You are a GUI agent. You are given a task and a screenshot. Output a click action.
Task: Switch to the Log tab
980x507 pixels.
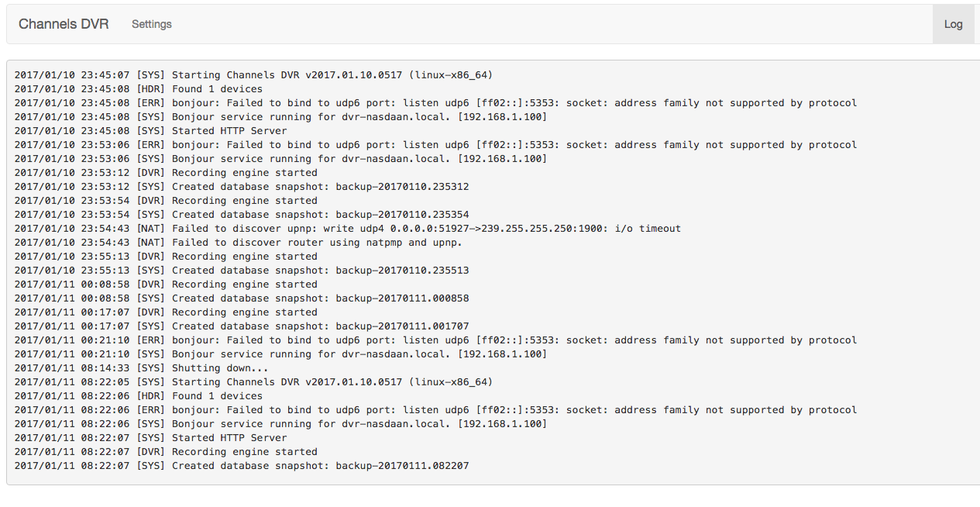(953, 24)
